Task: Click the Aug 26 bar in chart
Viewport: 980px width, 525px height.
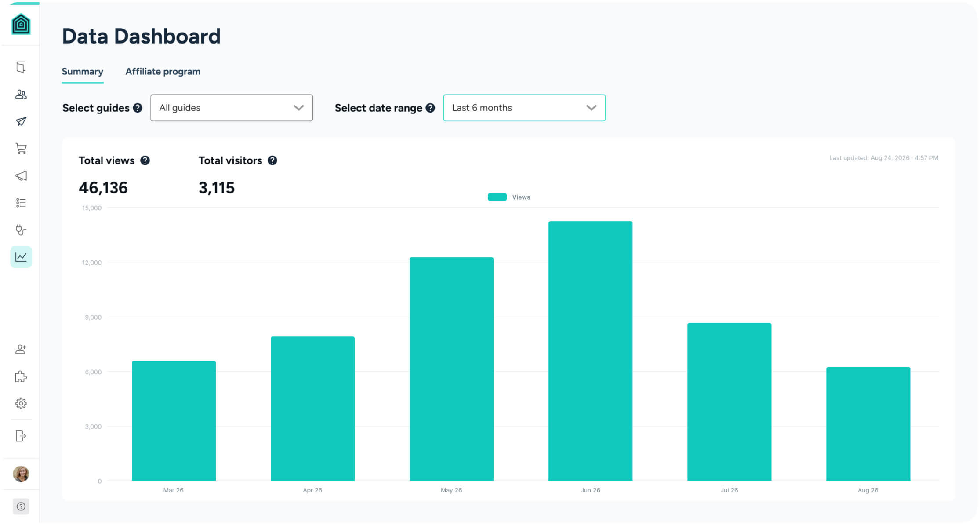Action: coord(868,424)
